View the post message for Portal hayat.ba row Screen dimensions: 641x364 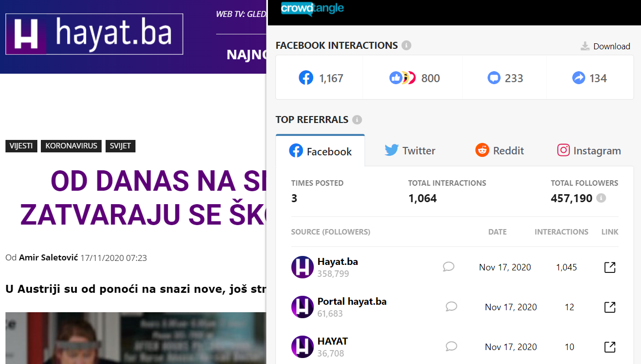(451, 306)
